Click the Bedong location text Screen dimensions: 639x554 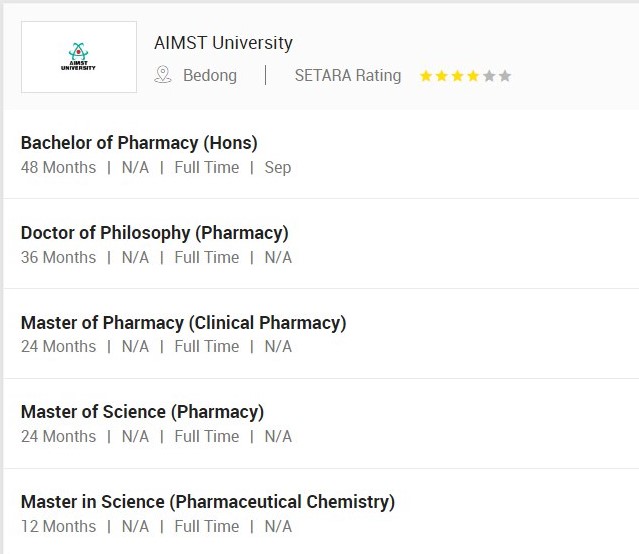pos(210,75)
